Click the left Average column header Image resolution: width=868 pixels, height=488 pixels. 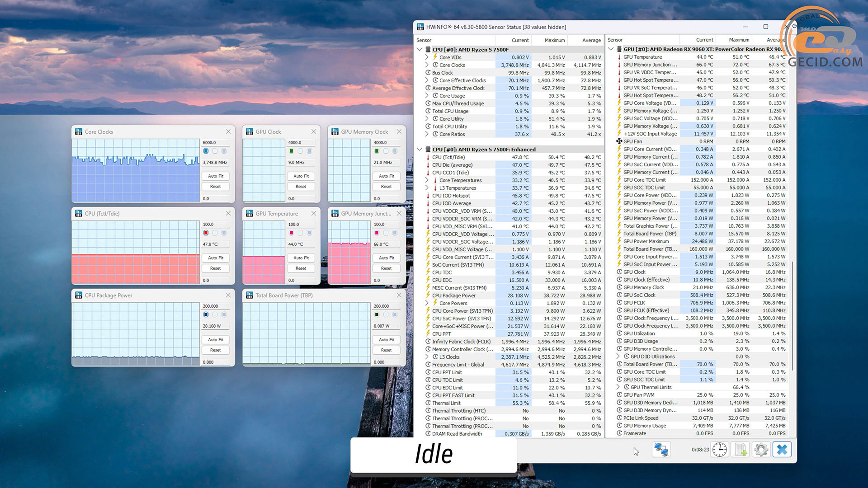591,40
